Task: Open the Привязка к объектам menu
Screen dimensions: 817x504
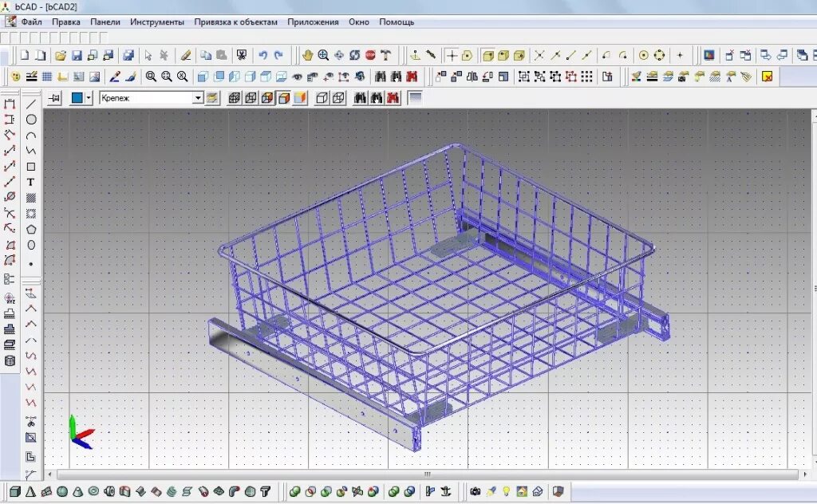Action: click(235, 22)
